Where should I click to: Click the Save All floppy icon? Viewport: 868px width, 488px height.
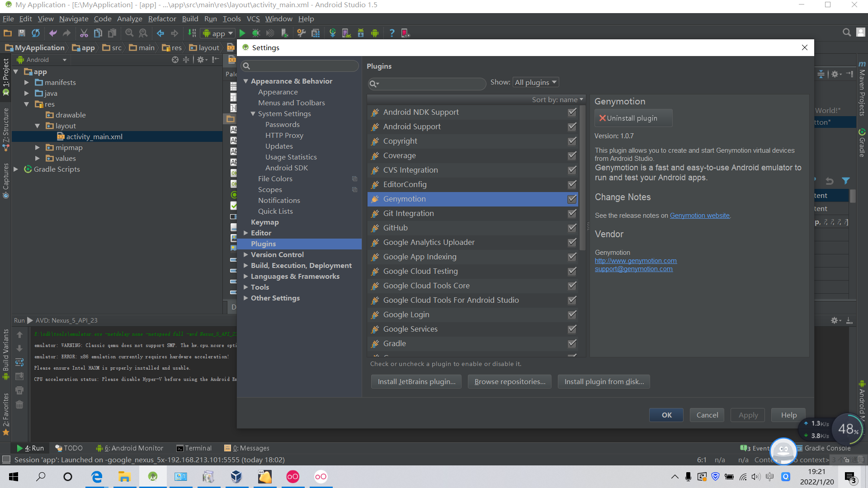[x=21, y=33]
